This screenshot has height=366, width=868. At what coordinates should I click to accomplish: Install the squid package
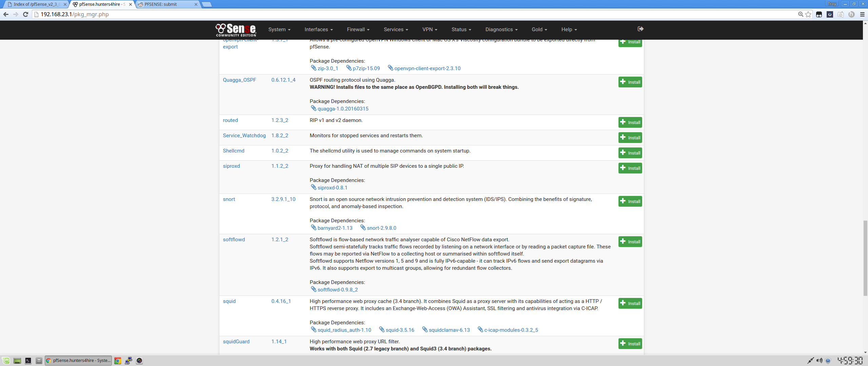coord(630,303)
